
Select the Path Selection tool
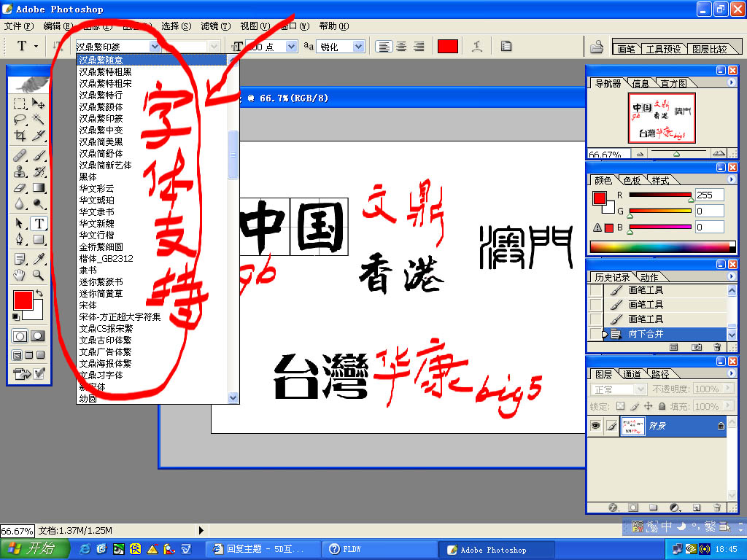(20, 223)
